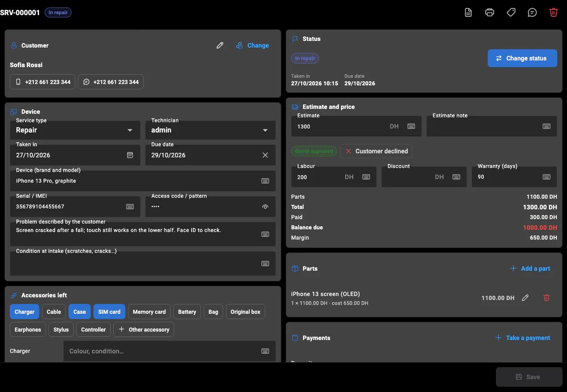
Task: Toggle the Earphones accessory chip
Action: click(28, 330)
